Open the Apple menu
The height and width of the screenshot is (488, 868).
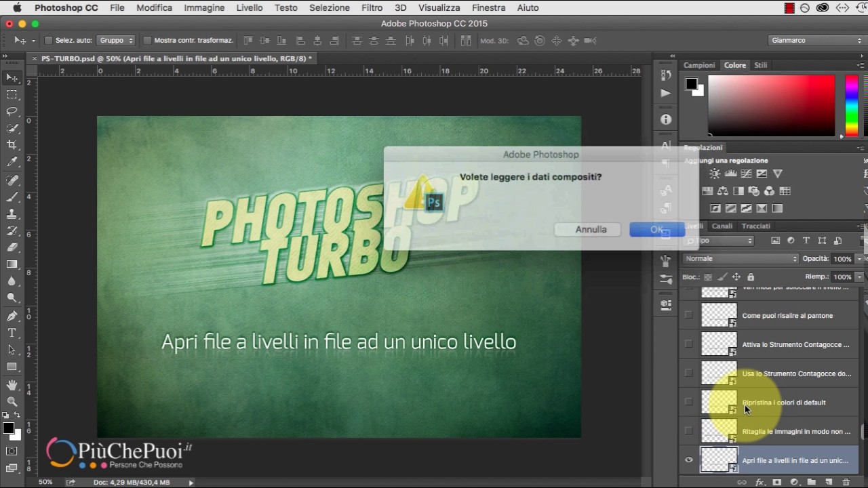click(17, 7)
